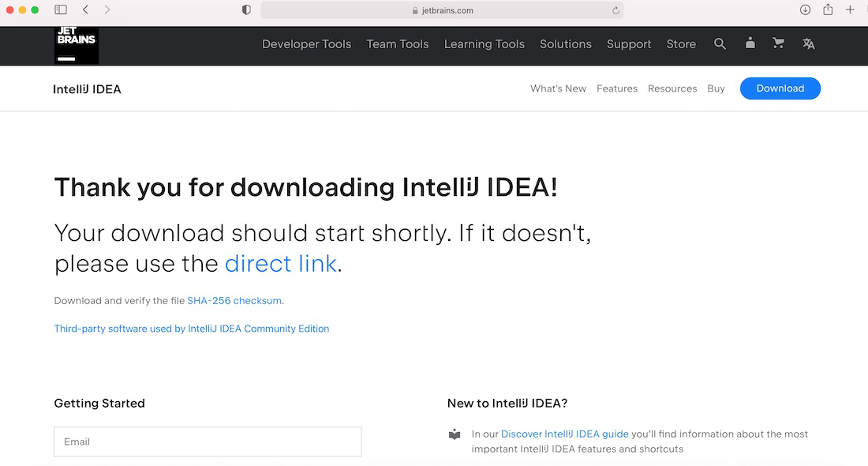Go to Resources section
The width and height of the screenshot is (868, 466).
click(672, 88)
